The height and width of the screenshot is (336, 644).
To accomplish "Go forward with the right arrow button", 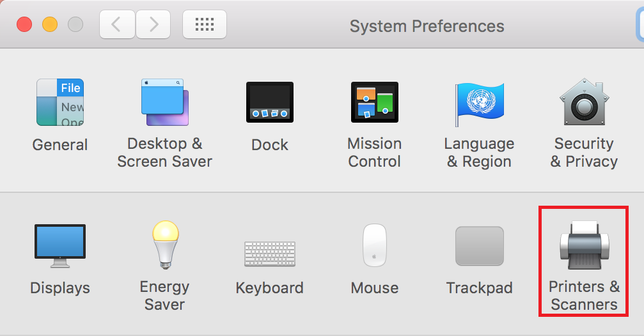I will coord(153,25).
